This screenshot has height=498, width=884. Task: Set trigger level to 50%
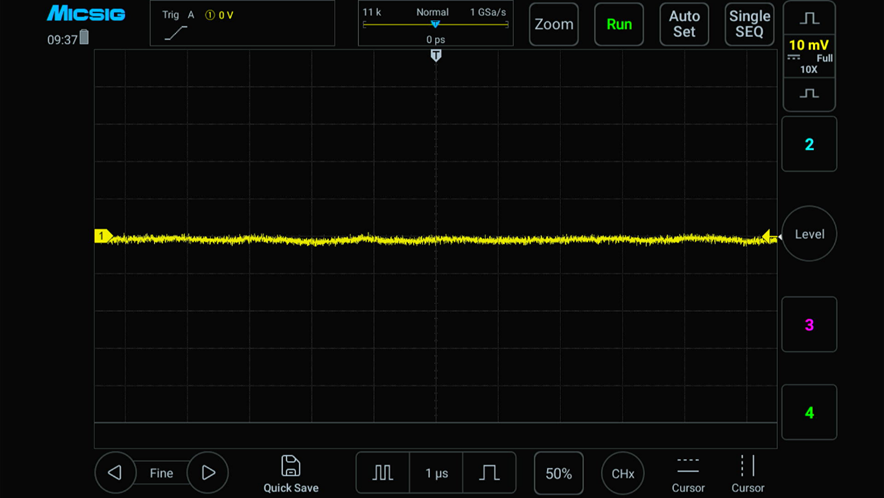pos(559,473)
